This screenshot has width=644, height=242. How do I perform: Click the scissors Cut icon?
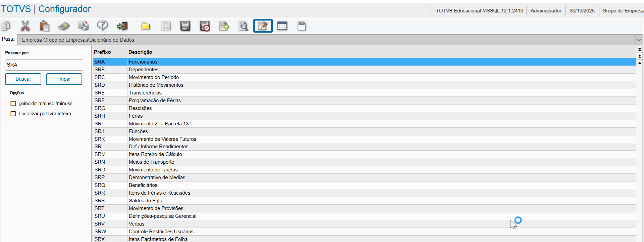(x=25, y=26)
